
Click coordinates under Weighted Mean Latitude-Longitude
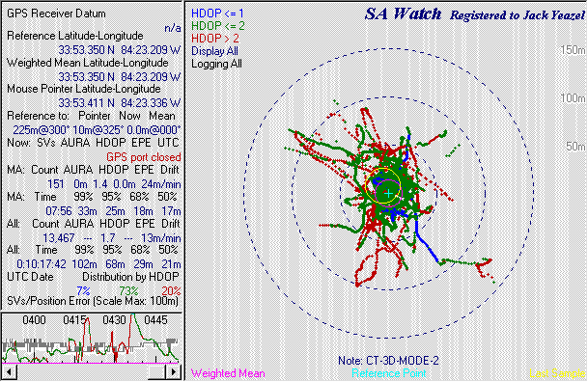[x=120, y=77]
